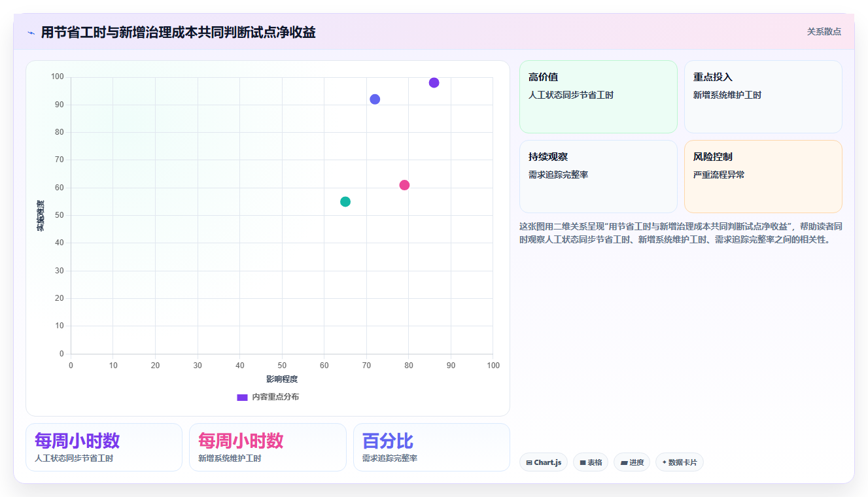This screenshot has height=497, width=868.
Task: Click the 实施难度 y-axis label
Action: 40,216
